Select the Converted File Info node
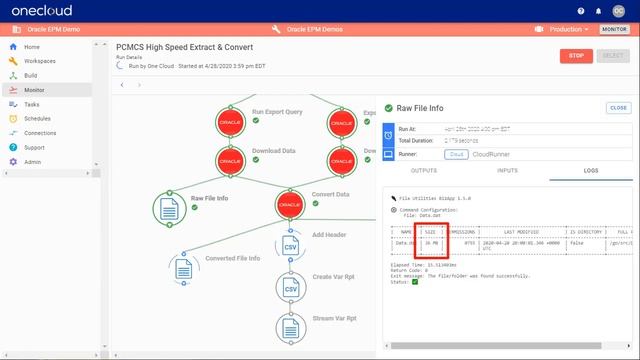640x360 pixels. tap(184, 269)
